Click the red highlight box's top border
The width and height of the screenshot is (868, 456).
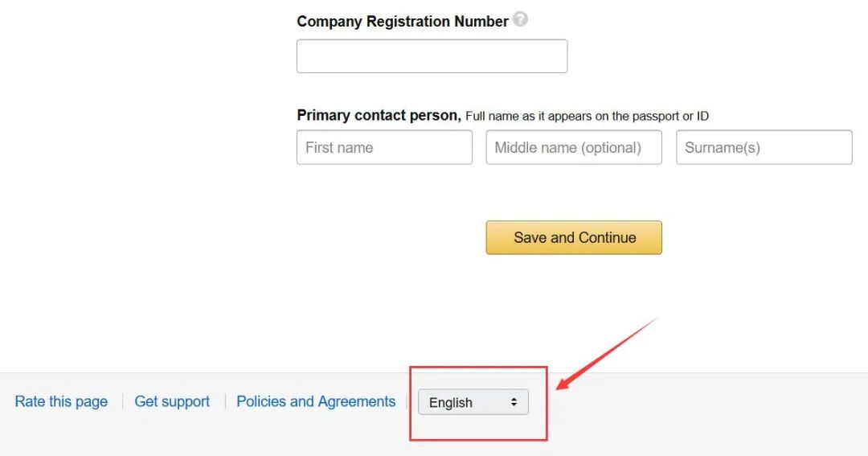point(478,368)
